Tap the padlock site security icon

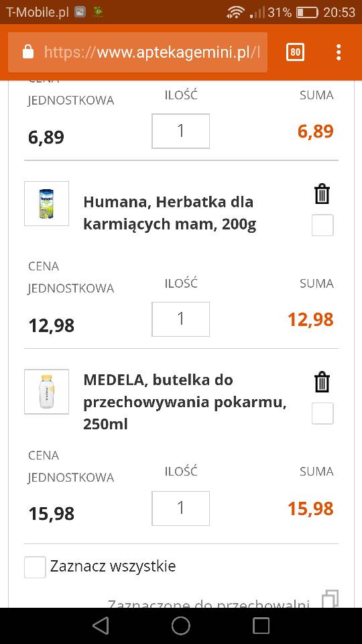27,52
